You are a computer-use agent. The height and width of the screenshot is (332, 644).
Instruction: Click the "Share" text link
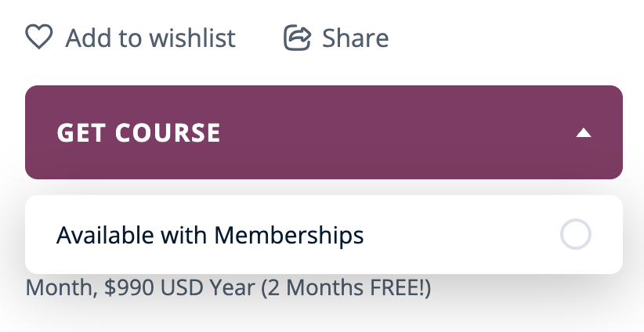pyautogui.click(x=355, y=38)
